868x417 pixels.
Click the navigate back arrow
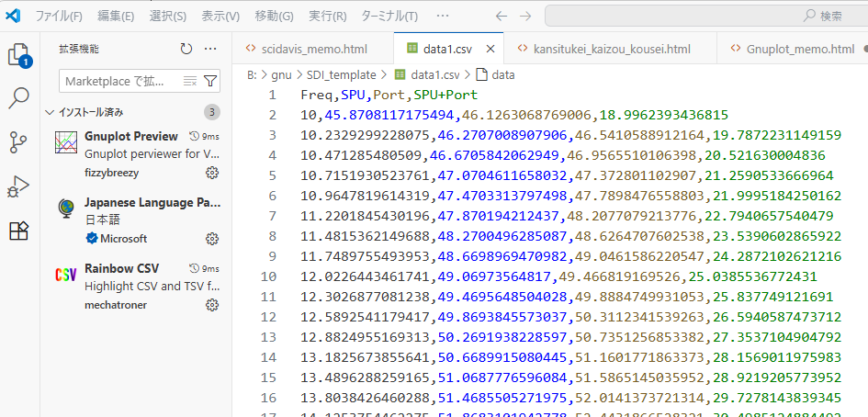click(x=501, y=17)
